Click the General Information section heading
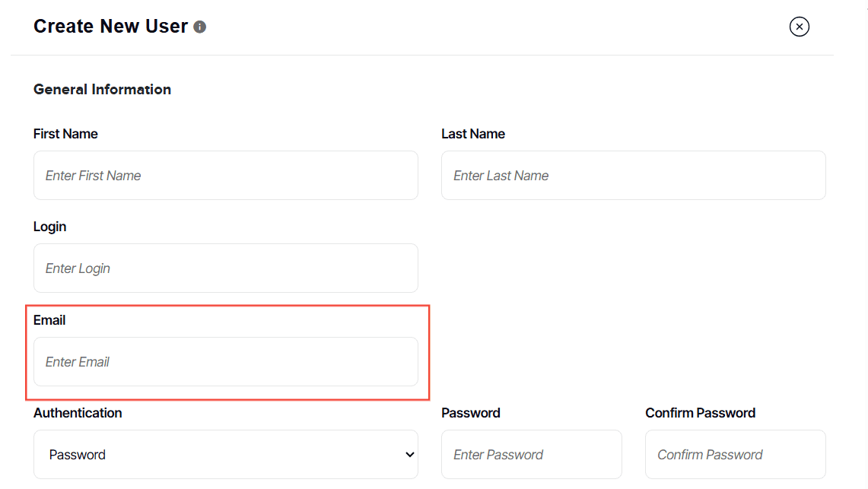This screenshot has height=489, width=868. click(x=102, y=90)
